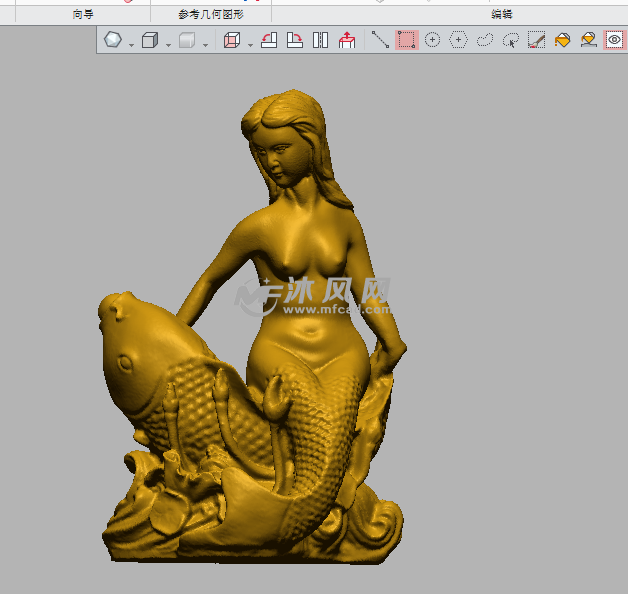Select the circle selection tool
628x594 pixels.
click(x=432, y=40)
